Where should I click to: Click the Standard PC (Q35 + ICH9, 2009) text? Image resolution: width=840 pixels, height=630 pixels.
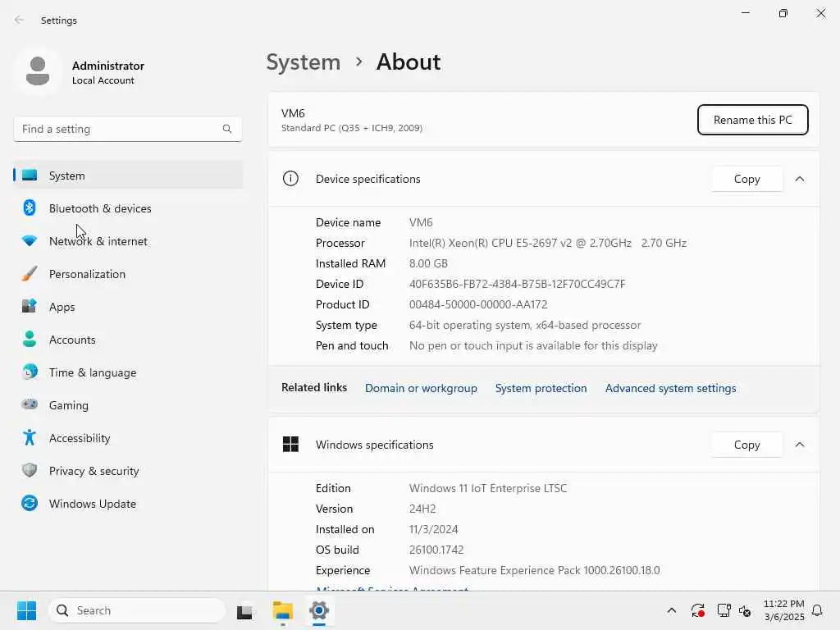point(351,128)
